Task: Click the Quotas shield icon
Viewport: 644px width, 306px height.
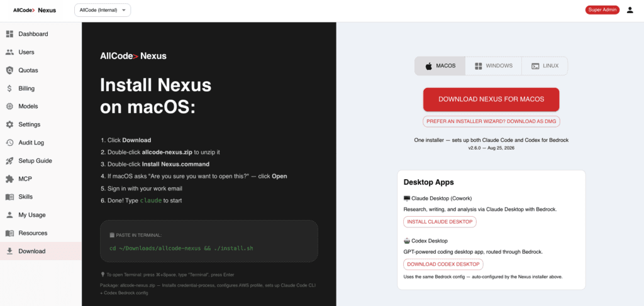Action: pyautogui.click(x=10, y=70)
